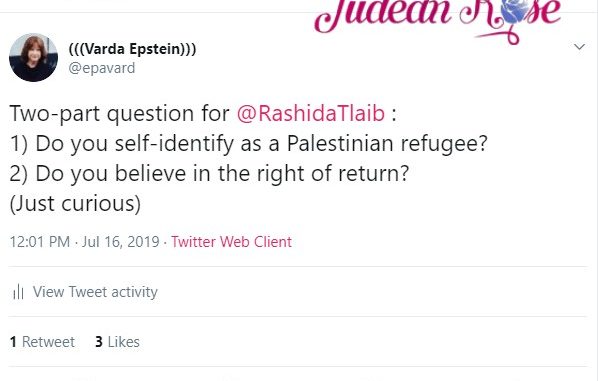The width and height of the screenshot is (598, 381).
Task: Expand the tweet options chevron menu
Action: point(579,47)
